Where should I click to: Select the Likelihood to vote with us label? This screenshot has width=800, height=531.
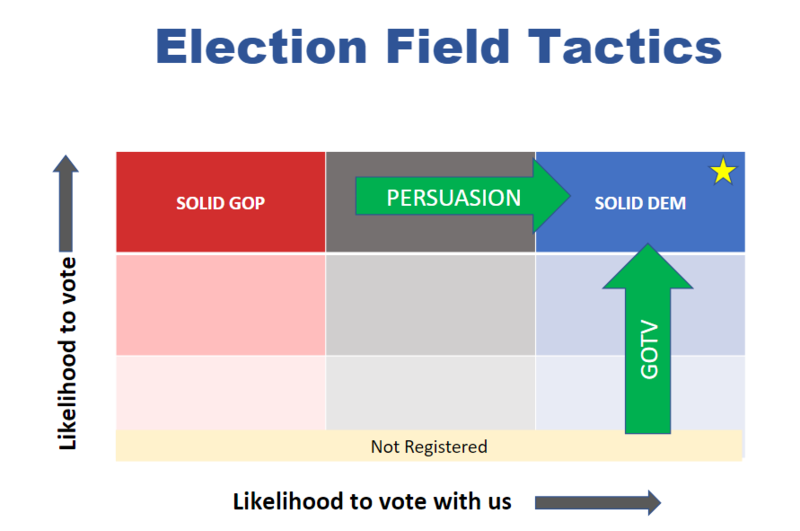pos(372,501)
